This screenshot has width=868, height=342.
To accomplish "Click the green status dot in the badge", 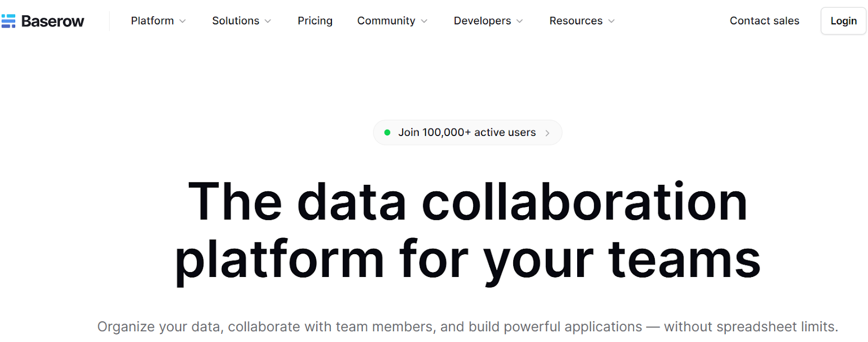I will (387, 133).
